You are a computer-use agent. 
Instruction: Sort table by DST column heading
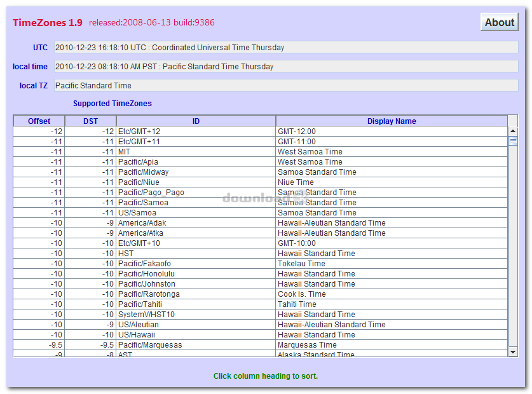[91, 121]
